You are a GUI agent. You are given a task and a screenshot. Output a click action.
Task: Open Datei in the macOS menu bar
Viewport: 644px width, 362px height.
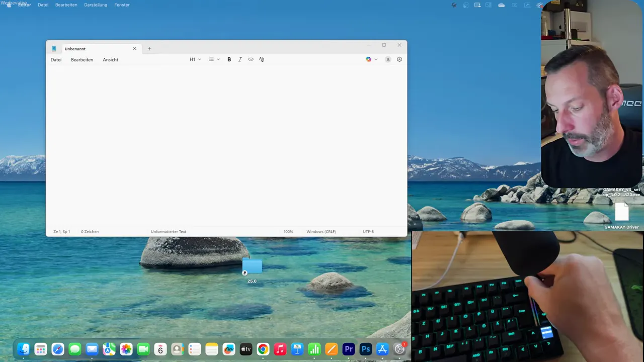[x=43, y=5]
